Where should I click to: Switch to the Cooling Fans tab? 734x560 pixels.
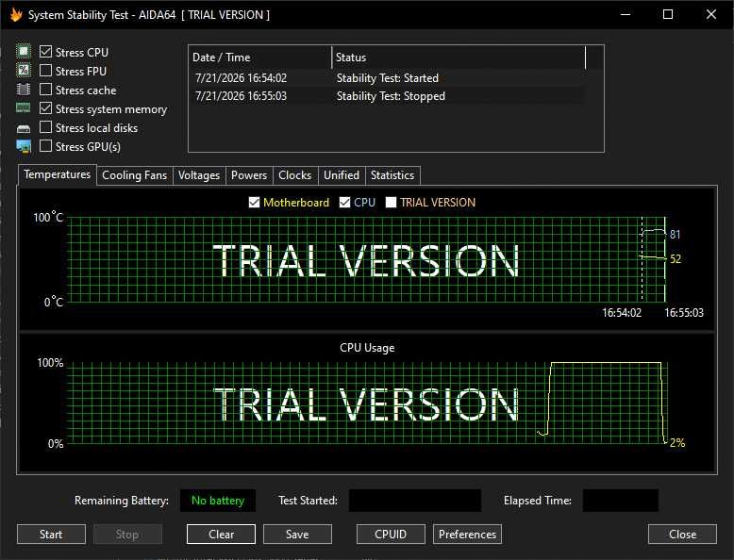click(134, 175)
